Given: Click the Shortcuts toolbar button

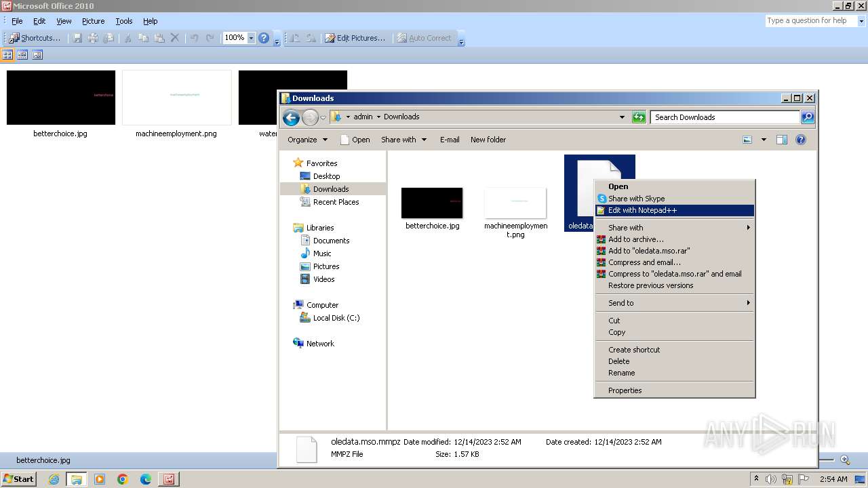Looking at the screenshot, I should pyautogui.click(x=35, y=38).
